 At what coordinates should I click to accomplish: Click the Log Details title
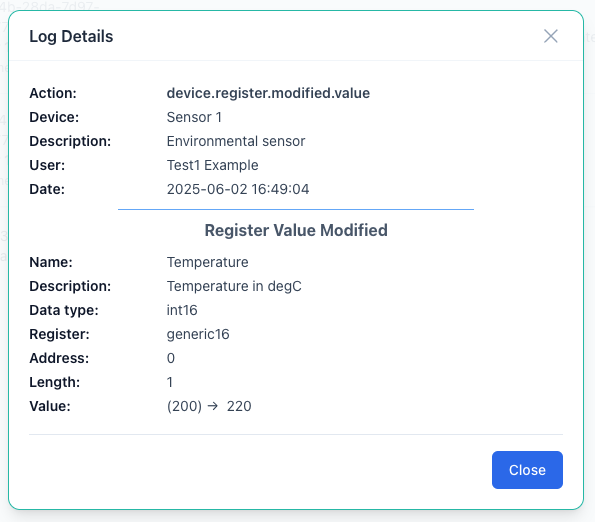pyautogui.click(x=71, y=36)
